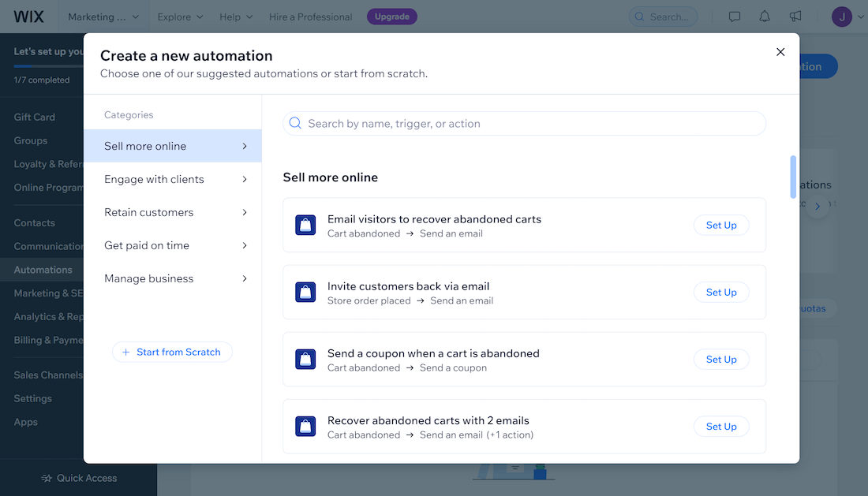This screenshot has width=868, height=496.
Task: Open Gift Card in the sidebar
Action: click(x=34, y=117)
